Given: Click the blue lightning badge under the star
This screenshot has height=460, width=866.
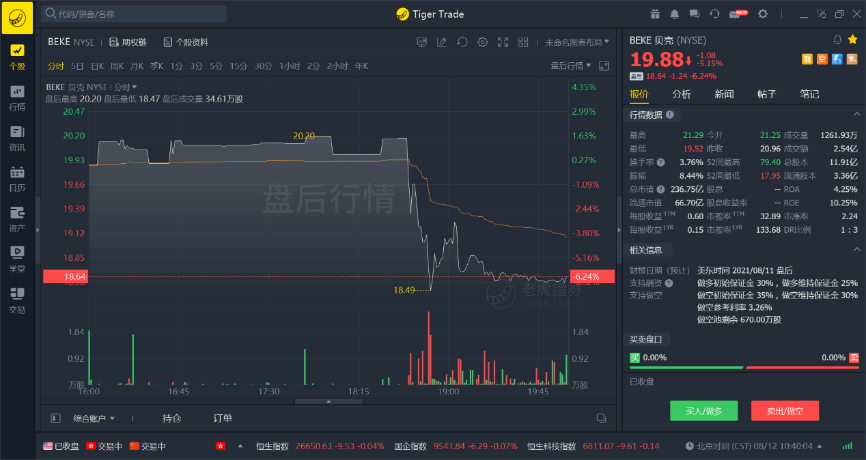Looking at the screenshot, I should click(x=837, y=59).
